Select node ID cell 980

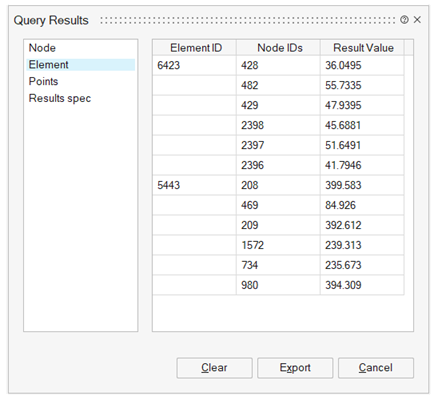pos(278,285)
